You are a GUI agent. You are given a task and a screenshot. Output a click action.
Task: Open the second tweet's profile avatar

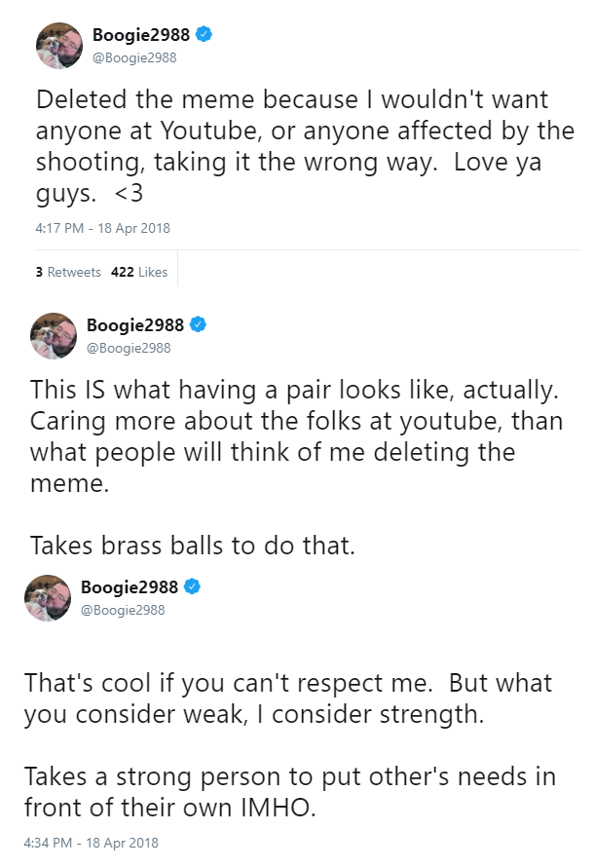pyautogui.click(x=54, y=336)
